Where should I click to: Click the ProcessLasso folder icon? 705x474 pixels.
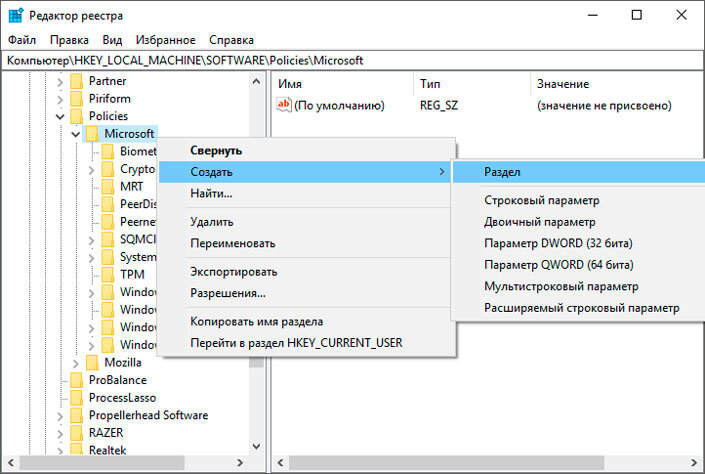pos(77,398)
